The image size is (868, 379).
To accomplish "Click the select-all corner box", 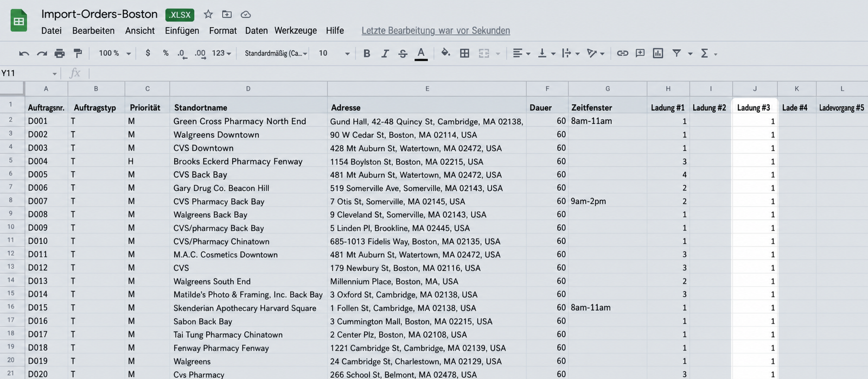I will click(x=12, y=88).
